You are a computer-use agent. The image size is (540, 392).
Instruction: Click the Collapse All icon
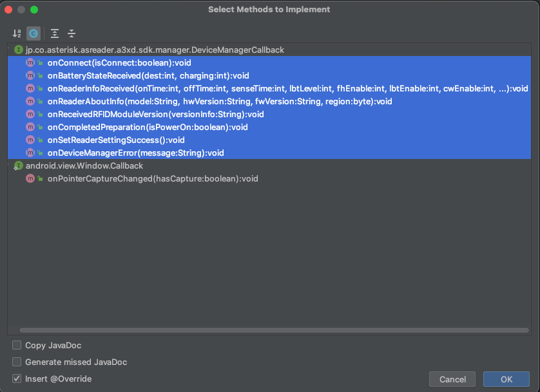coord(72,33)
